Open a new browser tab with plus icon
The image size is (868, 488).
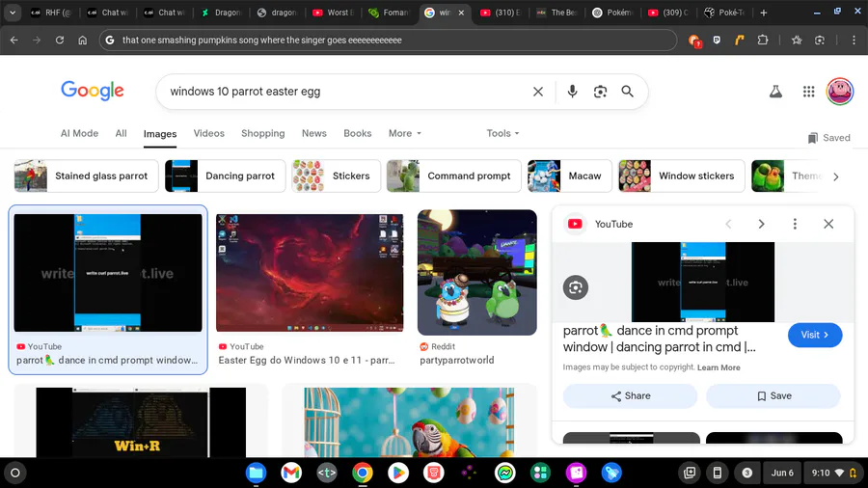tap(764, 13)
